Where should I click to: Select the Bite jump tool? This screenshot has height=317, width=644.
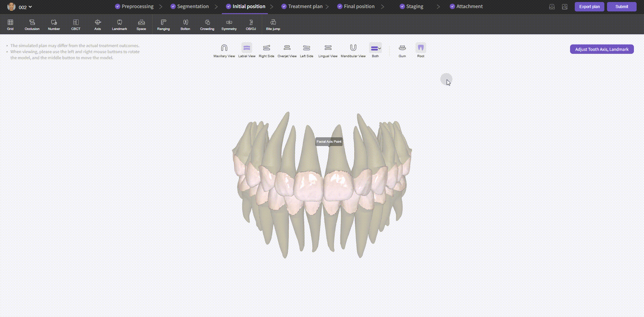point(273,25)
